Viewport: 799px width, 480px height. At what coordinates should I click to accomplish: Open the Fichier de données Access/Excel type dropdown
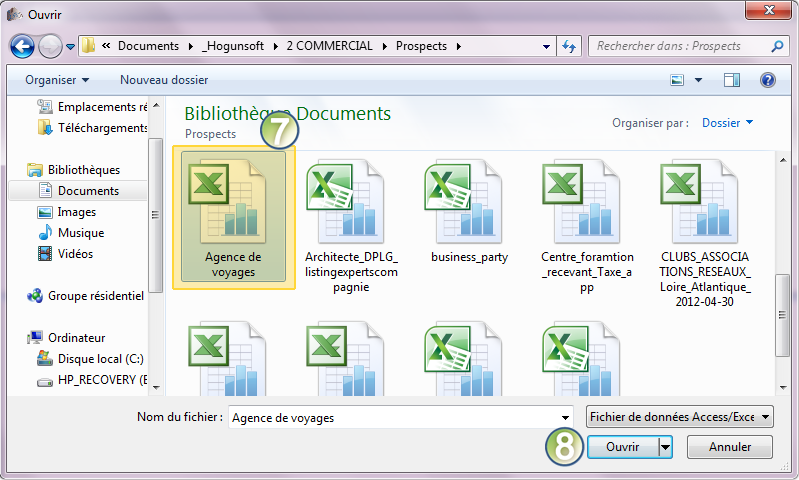tap(679, 417)
